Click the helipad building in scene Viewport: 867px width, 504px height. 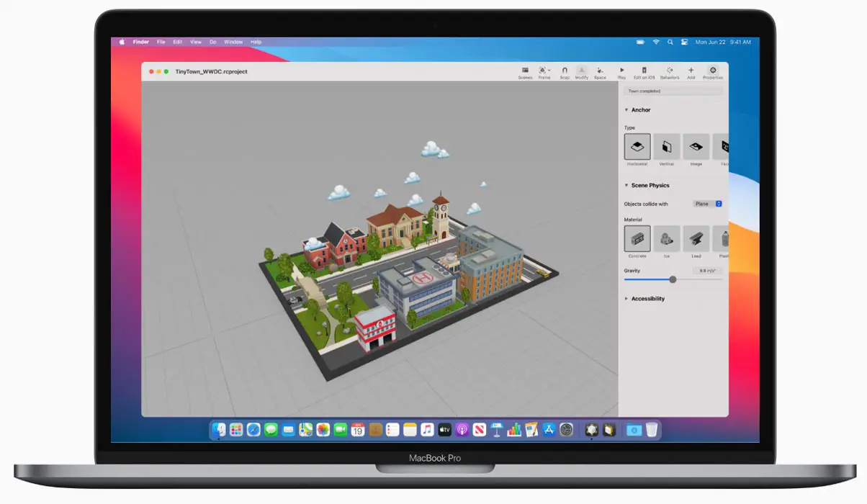[418, 288]
